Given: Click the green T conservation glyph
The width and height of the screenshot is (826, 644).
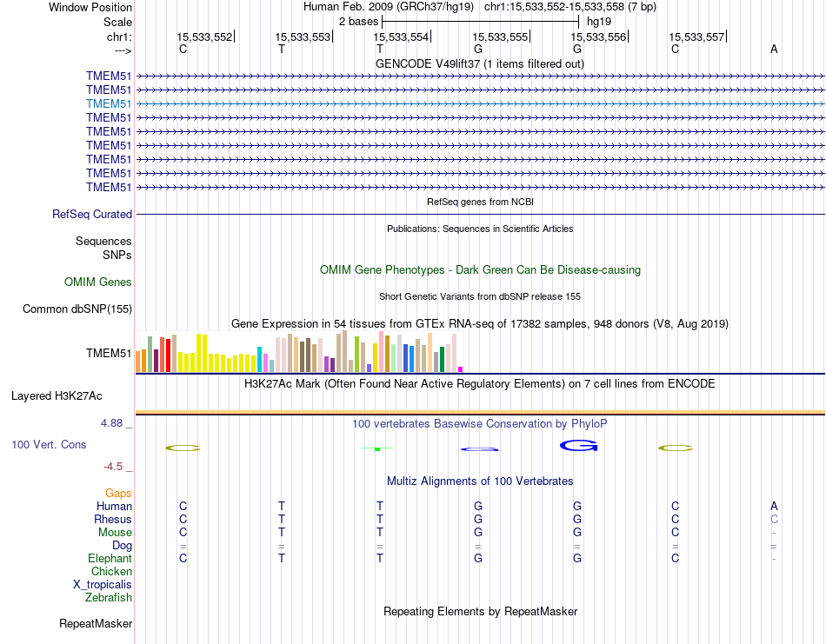Looking at the screenshot, I should click(x=377, y=448).
